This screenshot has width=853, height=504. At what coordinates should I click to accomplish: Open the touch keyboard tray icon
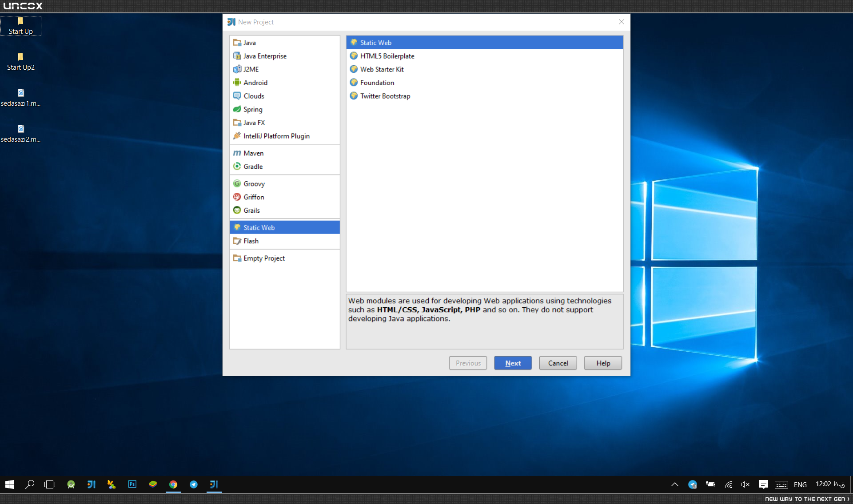point(781,484)
